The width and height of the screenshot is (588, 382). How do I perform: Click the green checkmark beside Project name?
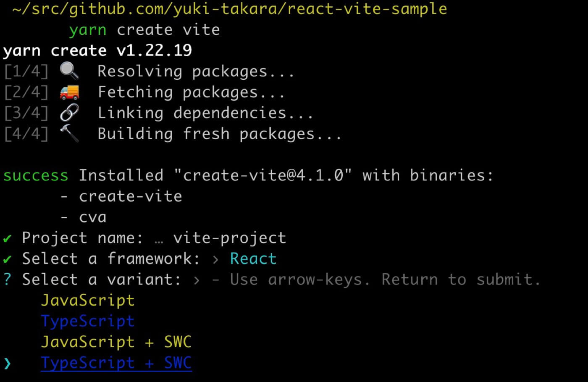click(7, 238)
